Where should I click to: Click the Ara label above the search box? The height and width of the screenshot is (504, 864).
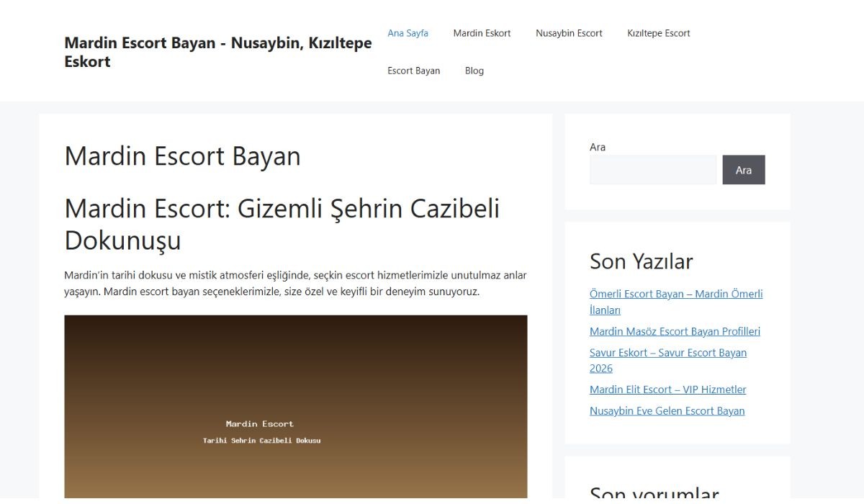click(x=597, y=147)
